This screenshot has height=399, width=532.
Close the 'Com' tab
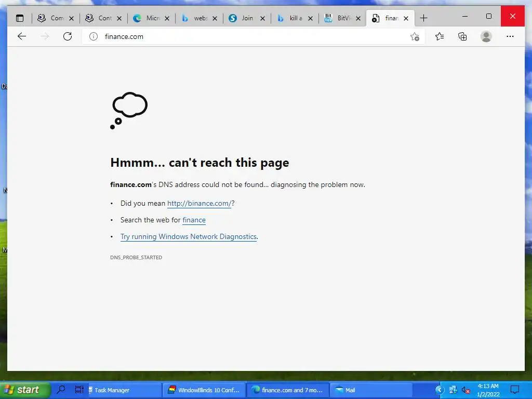click(71, 18)
